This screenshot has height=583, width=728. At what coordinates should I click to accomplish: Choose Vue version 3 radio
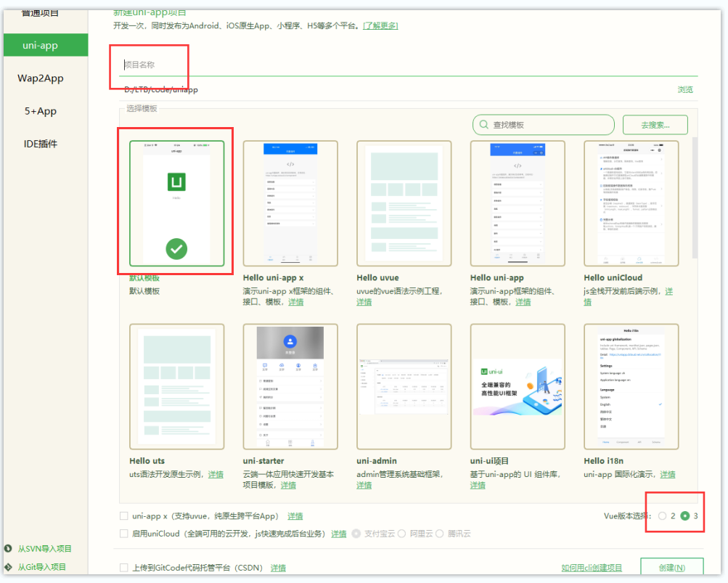pyautogui.click(x=685, y=515)
